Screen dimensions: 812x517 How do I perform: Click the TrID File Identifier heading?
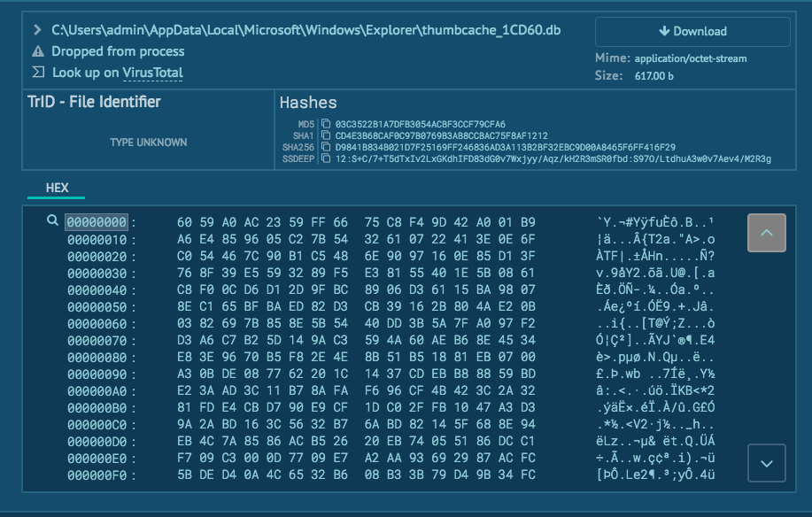tap(95, 102)
